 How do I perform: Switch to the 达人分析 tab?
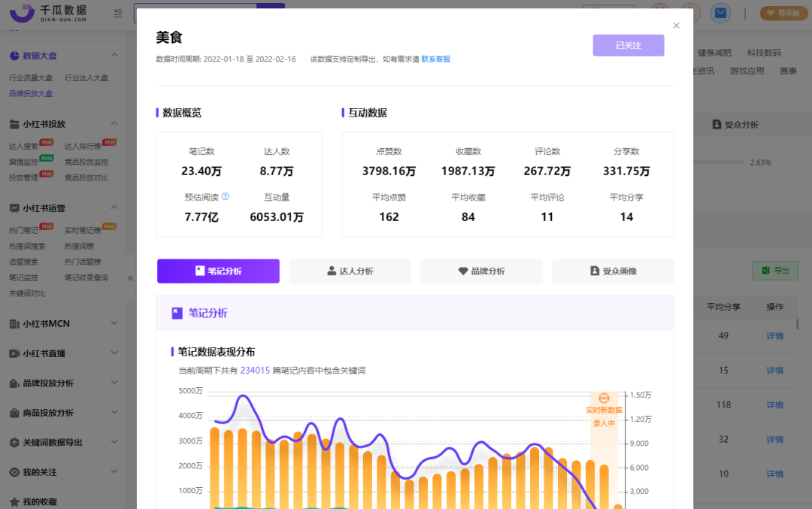[x=350, y=271]
